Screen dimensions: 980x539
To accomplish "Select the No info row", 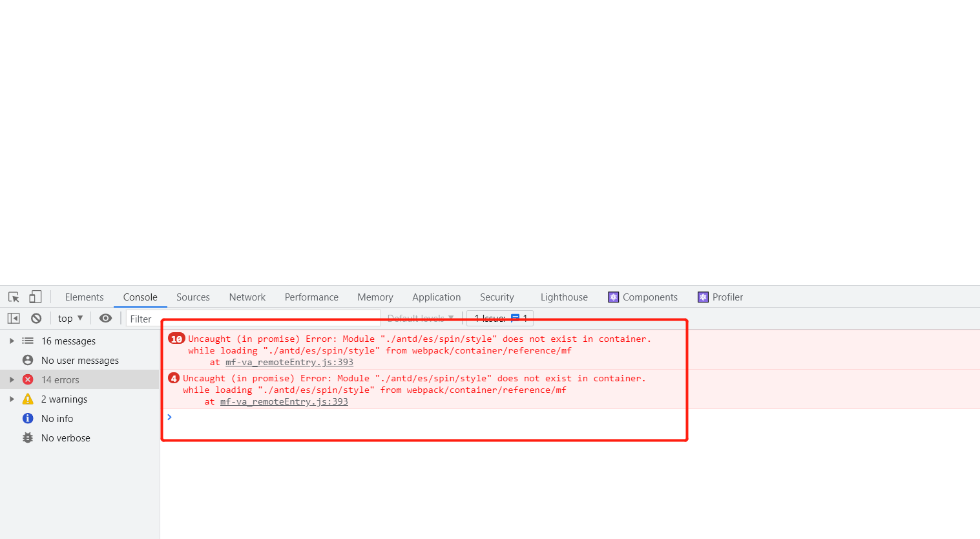I will coord(79,418).
